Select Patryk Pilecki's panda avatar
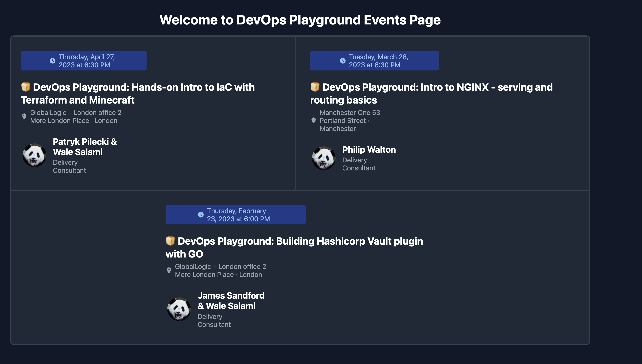 (34, 155)
